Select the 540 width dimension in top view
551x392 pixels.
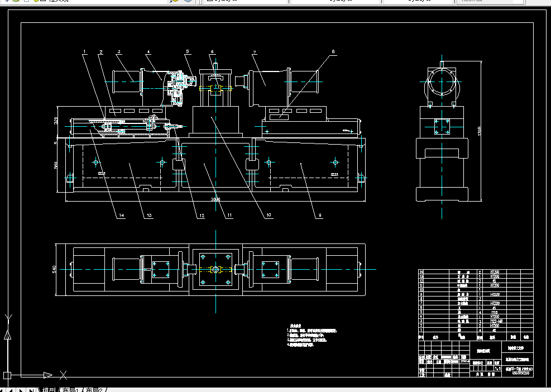tap(54, 270)
